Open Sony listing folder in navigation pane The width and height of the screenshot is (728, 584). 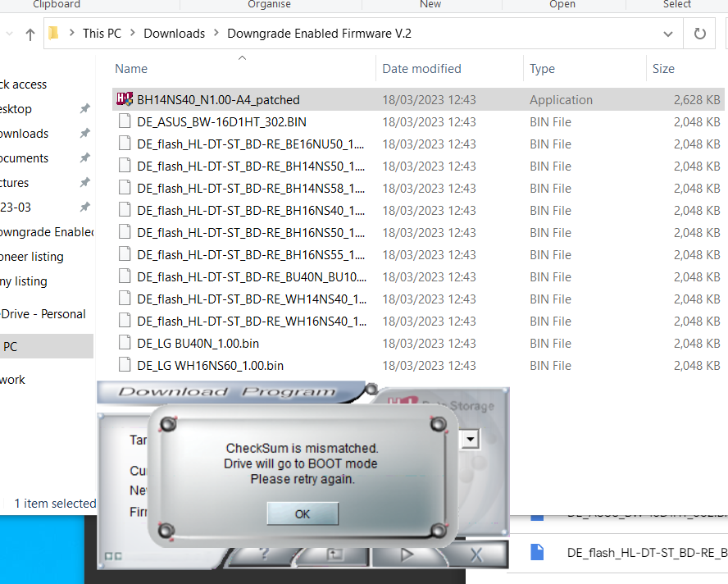(x=24, y=281)
